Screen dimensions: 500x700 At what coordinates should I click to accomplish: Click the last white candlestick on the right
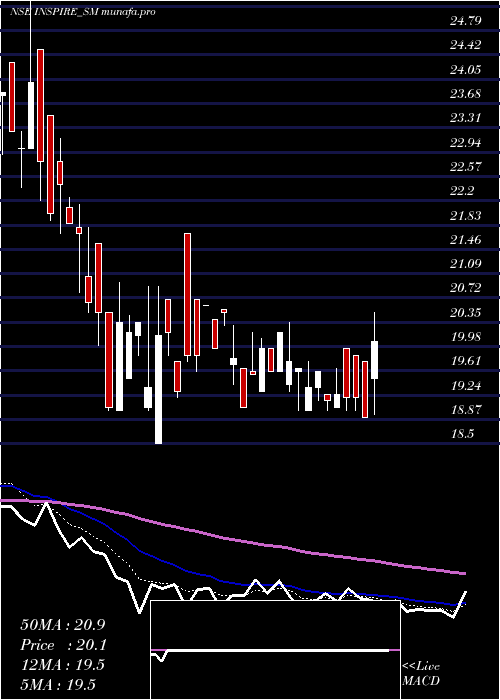pos(374,360)
